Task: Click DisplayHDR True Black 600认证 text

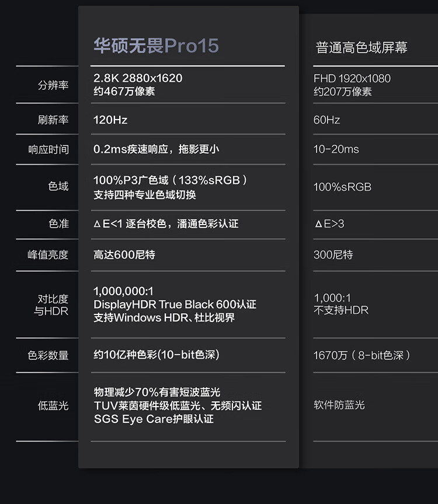Action: 175,304
